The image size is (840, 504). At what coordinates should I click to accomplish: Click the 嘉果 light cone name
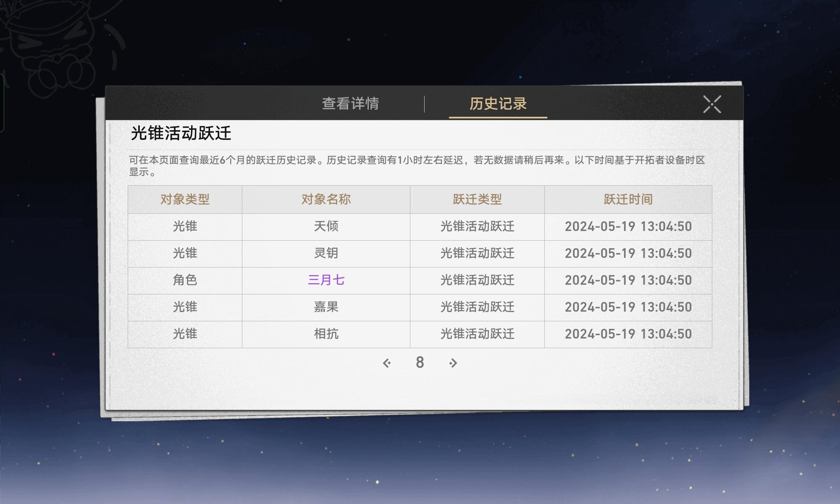pos(326,307)
